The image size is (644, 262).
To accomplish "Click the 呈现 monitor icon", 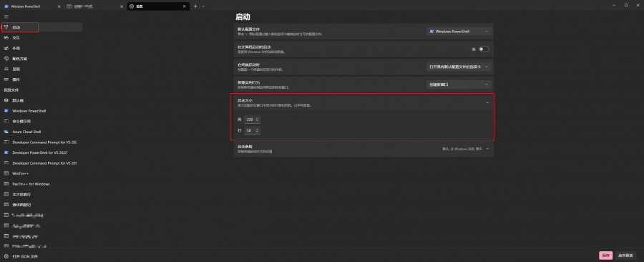I will [x=6, y=69].
